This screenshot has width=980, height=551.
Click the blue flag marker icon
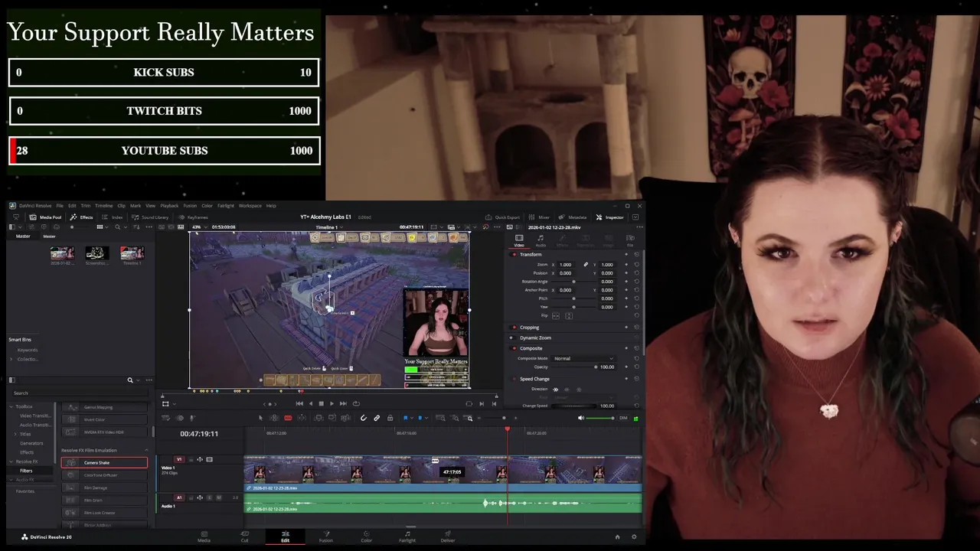pos(405,418)
